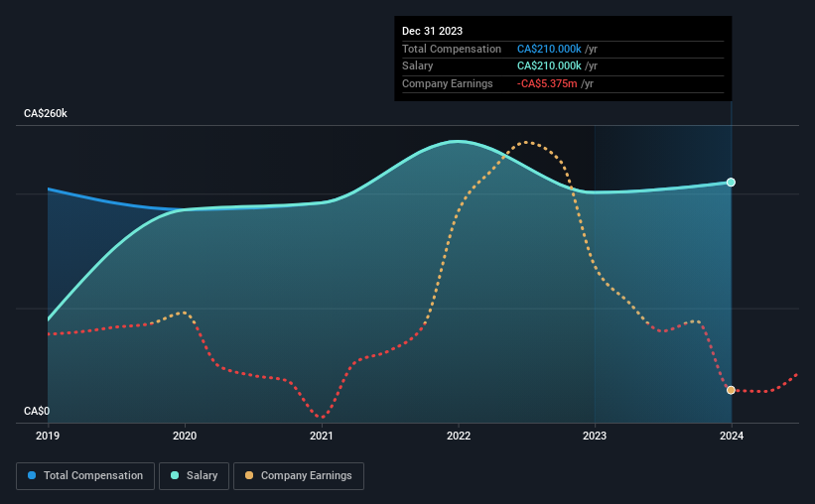Click the orange Company Earnings legend dot
Screen dimensions: 815x504
pos(249,475)
